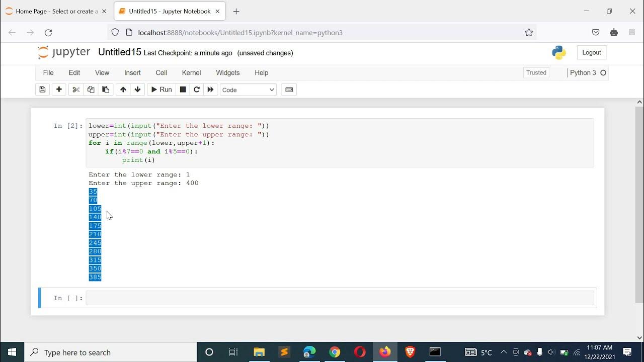Open the command palette keyboard icon
This screenshot has width=644, height=362.
point(289,89)
